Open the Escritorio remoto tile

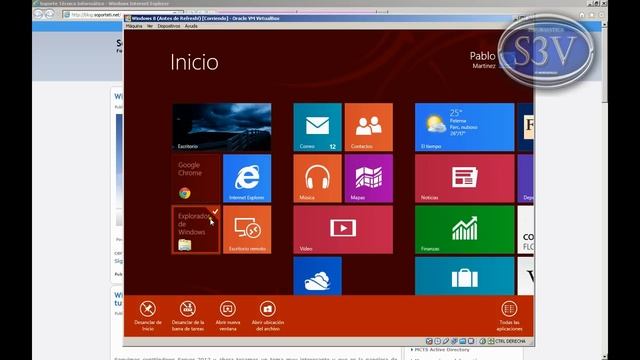coord(247,229)
